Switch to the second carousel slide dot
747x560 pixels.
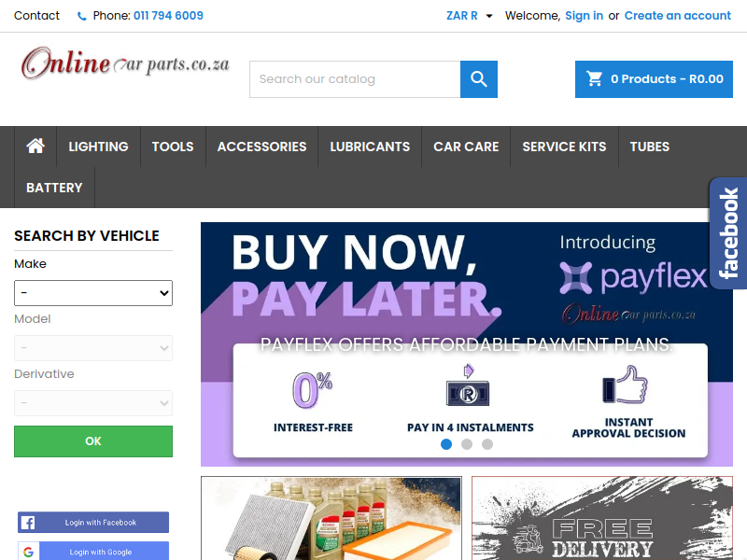pos(467,444)
